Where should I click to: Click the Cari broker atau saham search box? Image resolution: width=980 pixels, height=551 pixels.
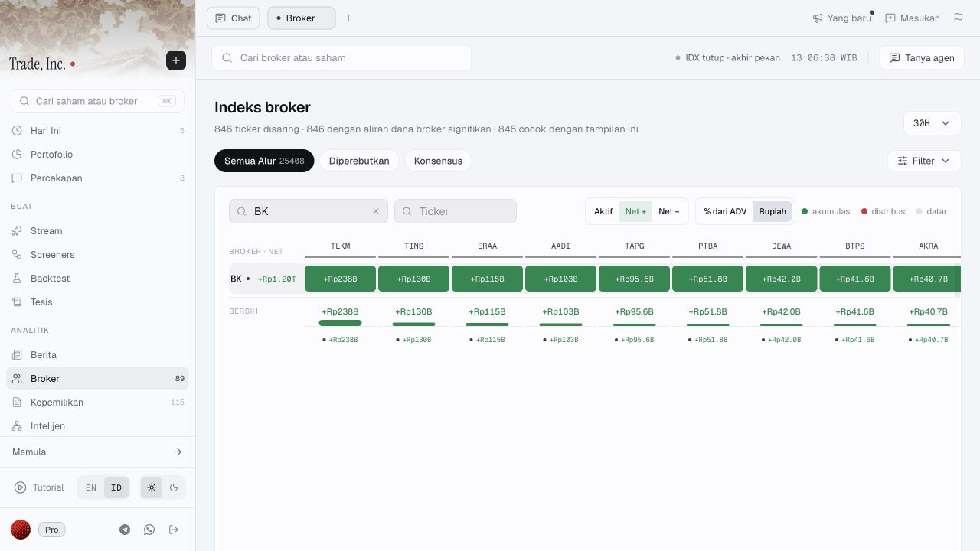pos(341,57)
